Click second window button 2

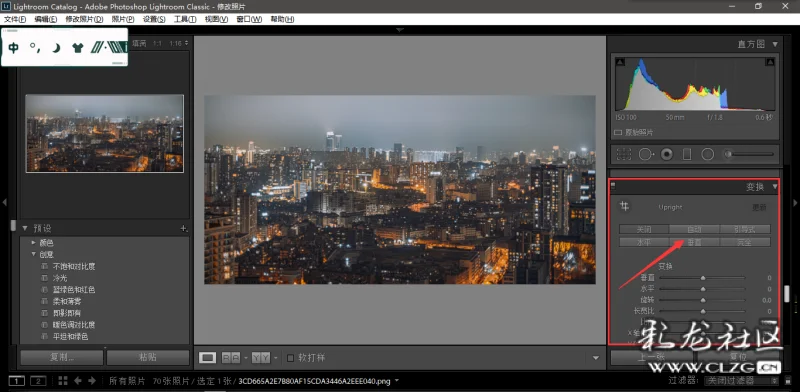38,381
